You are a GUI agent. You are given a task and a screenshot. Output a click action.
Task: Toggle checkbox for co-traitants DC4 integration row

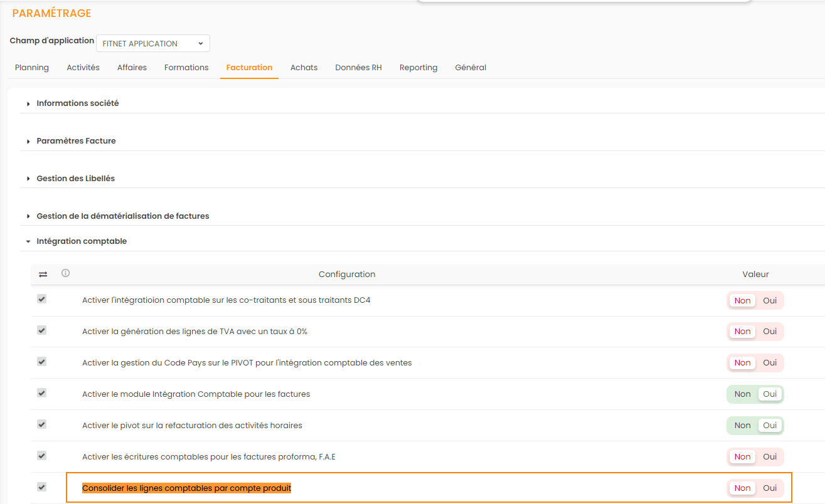pos(42,300)
